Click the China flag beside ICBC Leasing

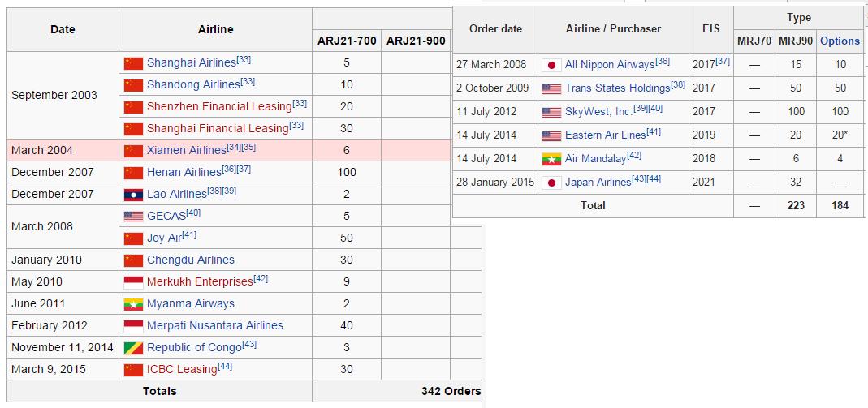pos(133,370)
